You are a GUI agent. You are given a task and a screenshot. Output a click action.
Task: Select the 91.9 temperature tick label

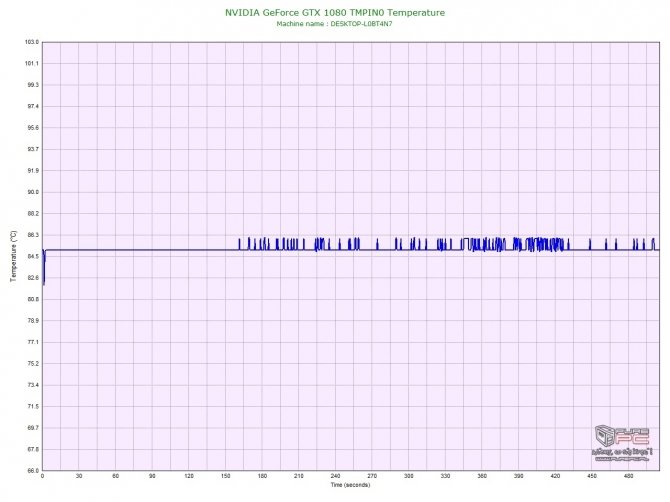(x=33, y=170)
